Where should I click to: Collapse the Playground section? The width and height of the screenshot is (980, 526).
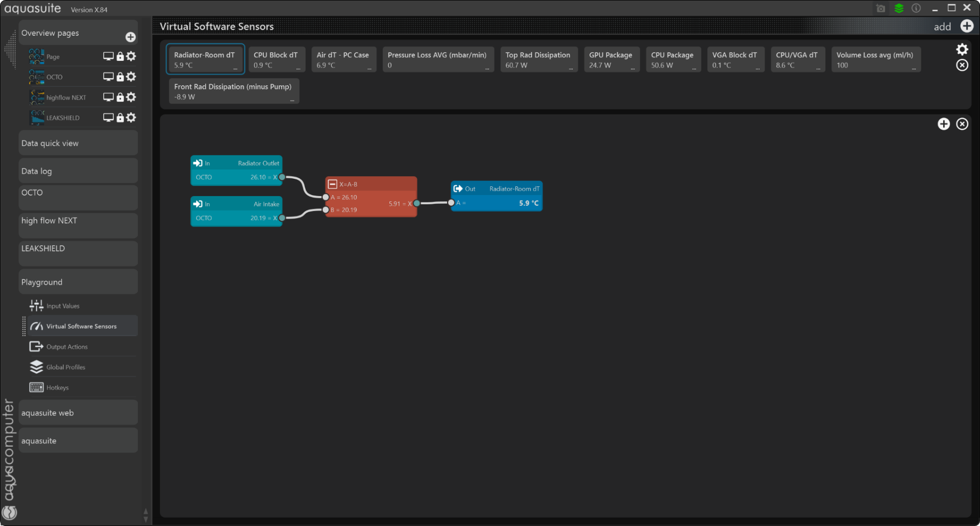pyautogui.click(x=78, y=282)
